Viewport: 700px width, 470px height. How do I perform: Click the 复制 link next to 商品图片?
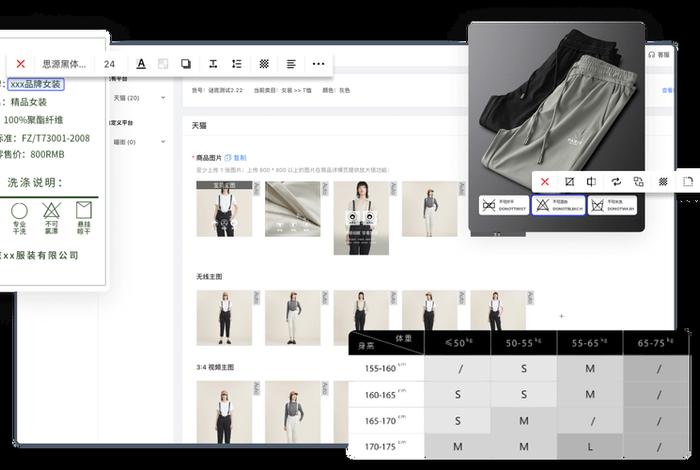click(236, 158)
